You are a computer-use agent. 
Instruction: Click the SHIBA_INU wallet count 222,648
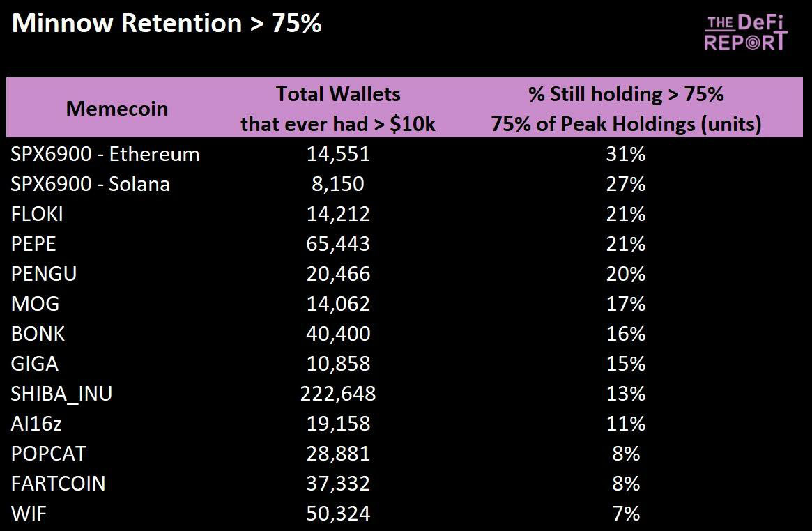tap(338, 394)
